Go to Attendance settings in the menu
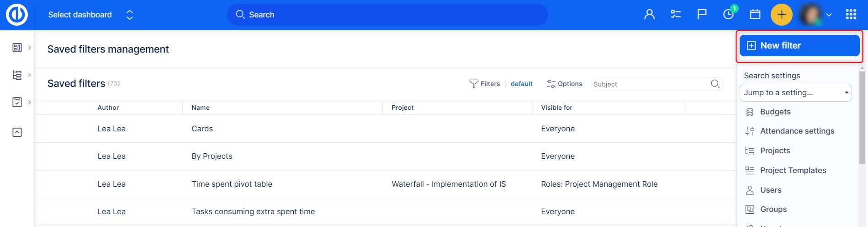 797,131
